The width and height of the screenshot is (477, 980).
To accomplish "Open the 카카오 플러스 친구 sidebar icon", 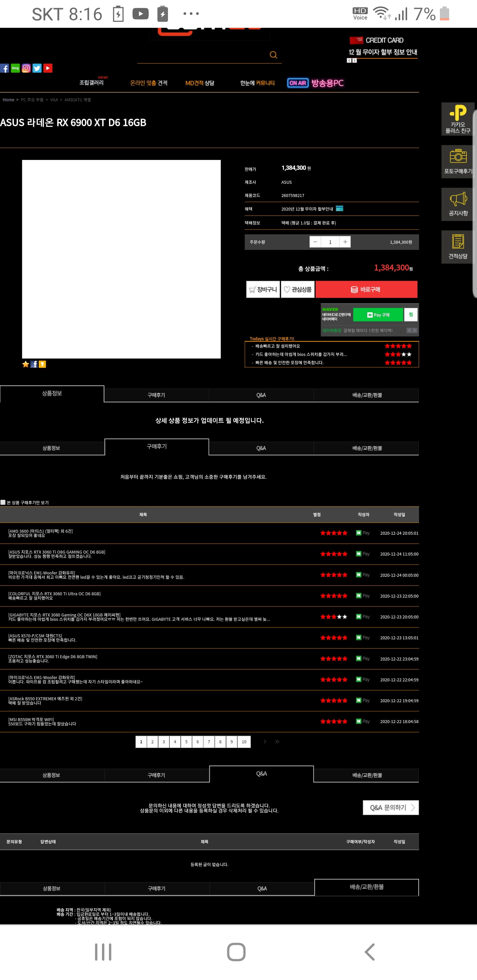I will point(457,119).
